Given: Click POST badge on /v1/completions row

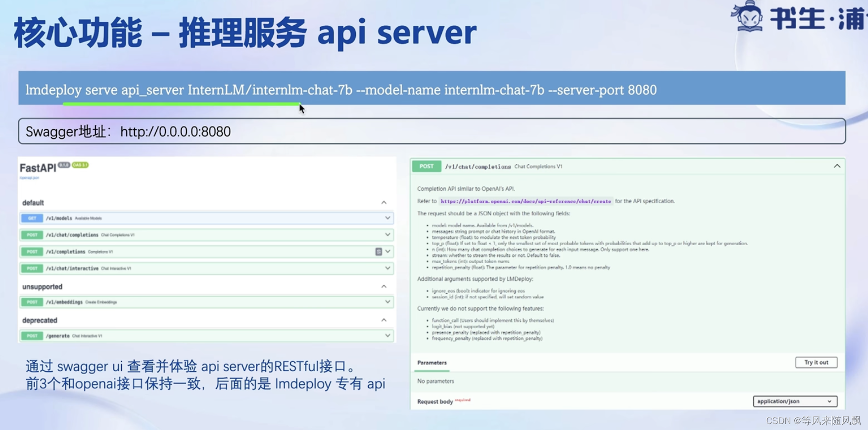Looking at the screenshot, I should coord(32,252).
